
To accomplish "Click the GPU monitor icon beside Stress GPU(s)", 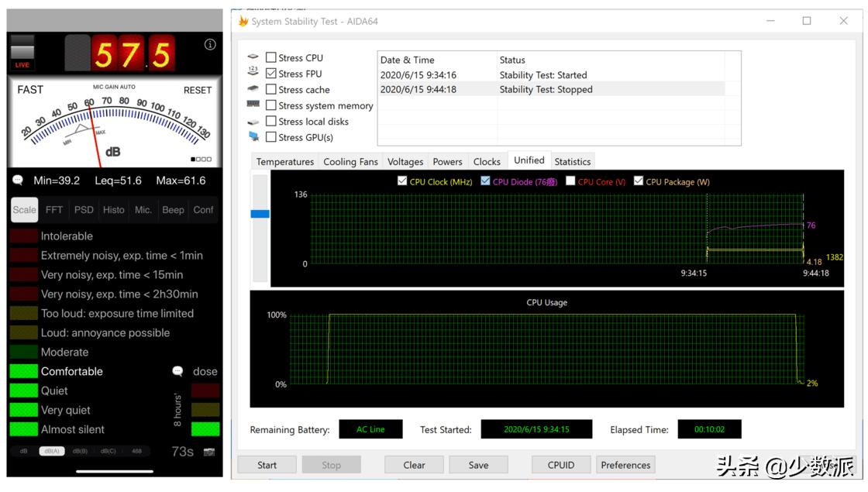I will pyautogui.click(x=253, y=137).
